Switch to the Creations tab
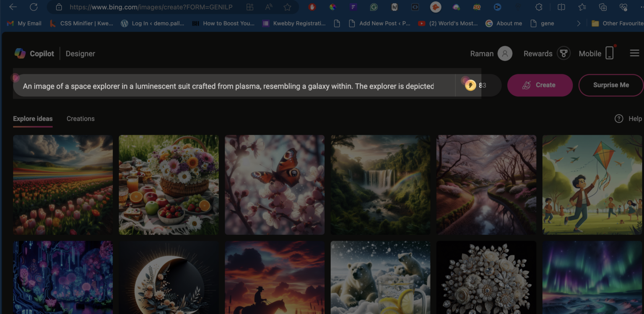Image resolution: width=644 pixels, height=314 pixels. [80, 118]
